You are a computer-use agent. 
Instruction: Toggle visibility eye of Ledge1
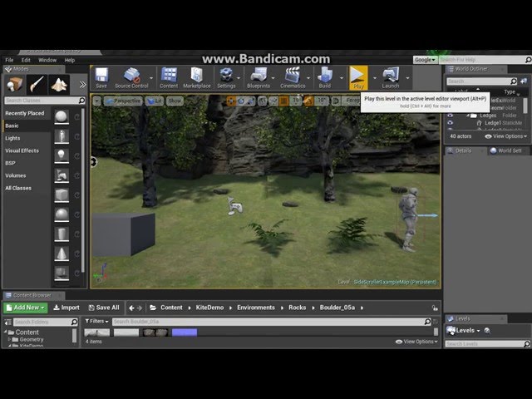[451, 123]
